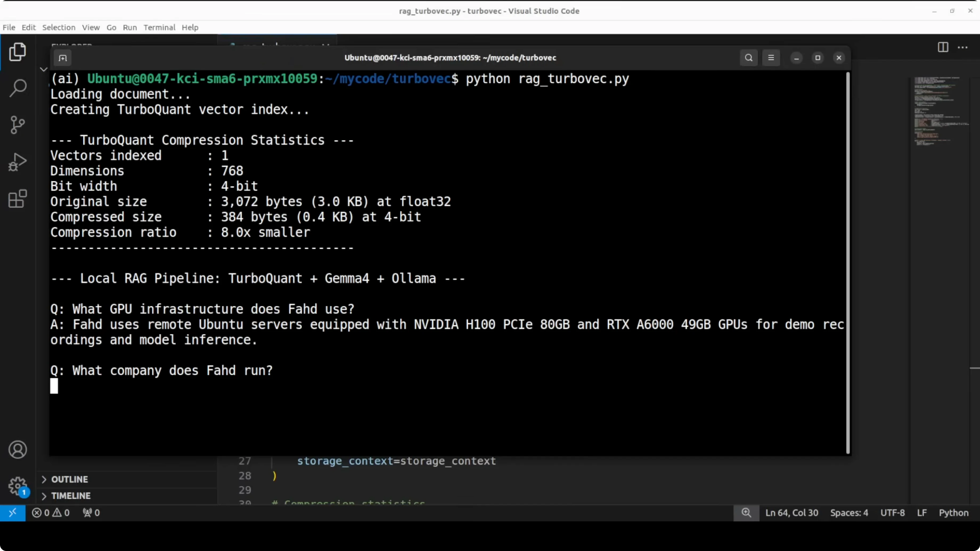Open the terminal hamburger menu
Viewport: 980px width, 551px height.
771,58
